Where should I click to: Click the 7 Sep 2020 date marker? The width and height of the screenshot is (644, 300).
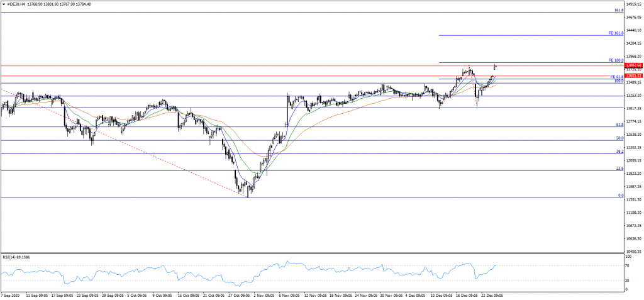tap(11, 294)
